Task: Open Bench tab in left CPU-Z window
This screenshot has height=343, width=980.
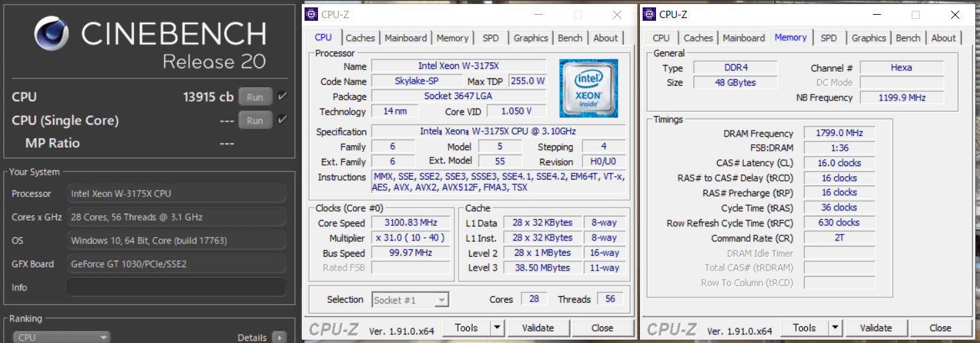Action: (570, 38)
